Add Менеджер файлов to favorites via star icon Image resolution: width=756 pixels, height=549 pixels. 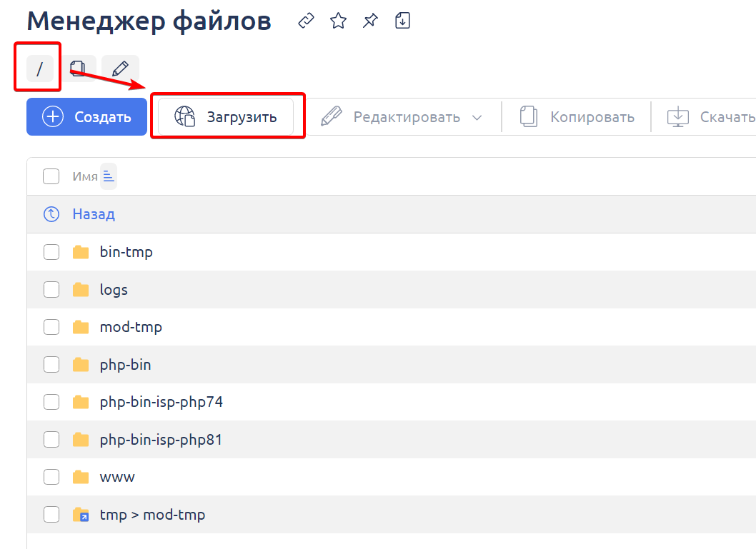[x=337, y=21]
